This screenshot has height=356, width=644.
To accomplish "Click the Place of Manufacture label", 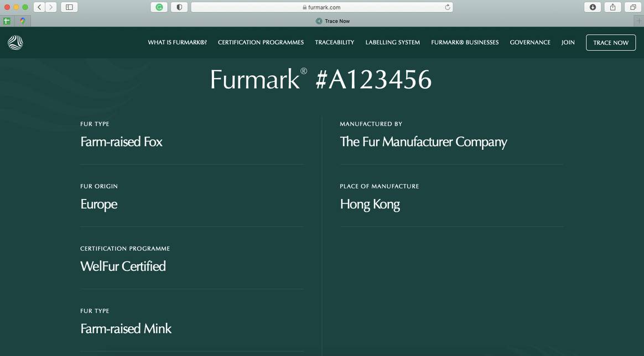I will 380,186.
